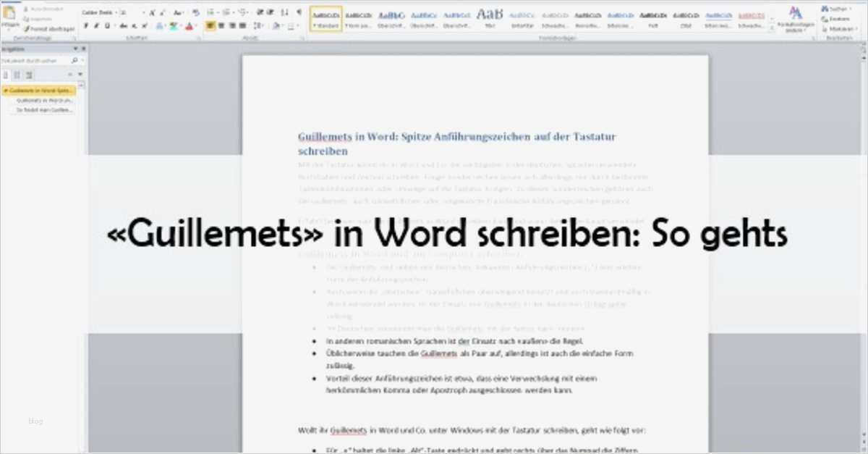Close the navigation pane
Viewport: 868px width, 454px height.
pyautogui.click(x=83, y=49)
